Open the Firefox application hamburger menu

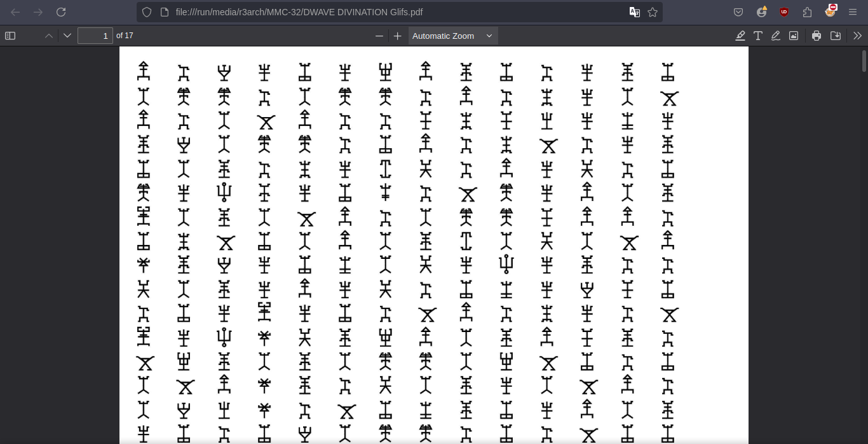click(x=853, y=12)
